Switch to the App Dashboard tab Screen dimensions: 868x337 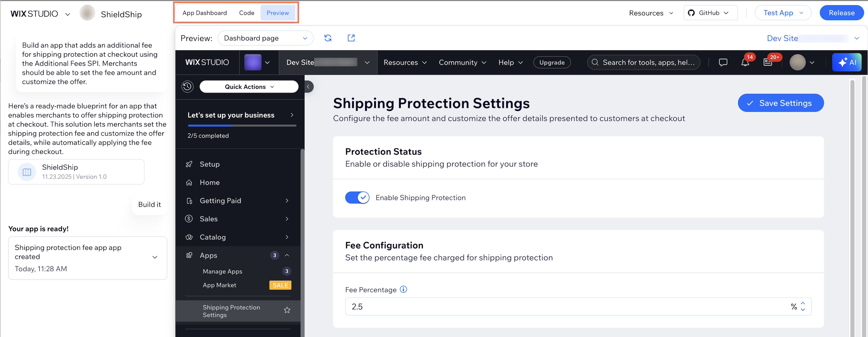205,13
